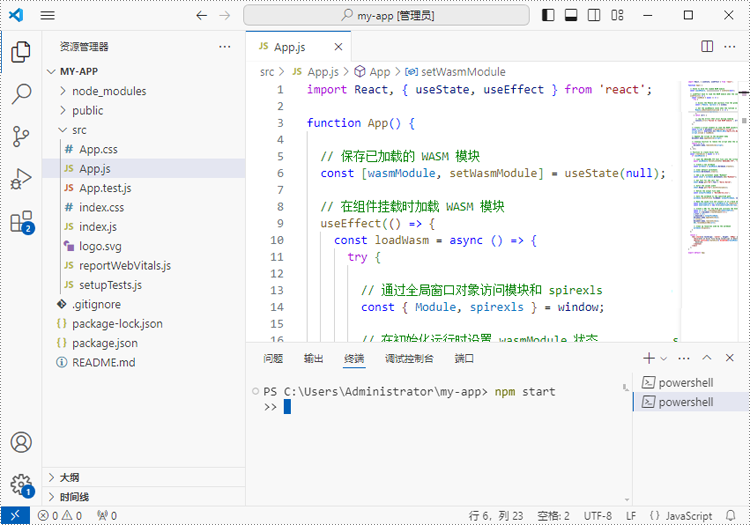The image size is (750, 525).
Task: Switch to the 输出 panel tab
Action: [x=313, y=358]
